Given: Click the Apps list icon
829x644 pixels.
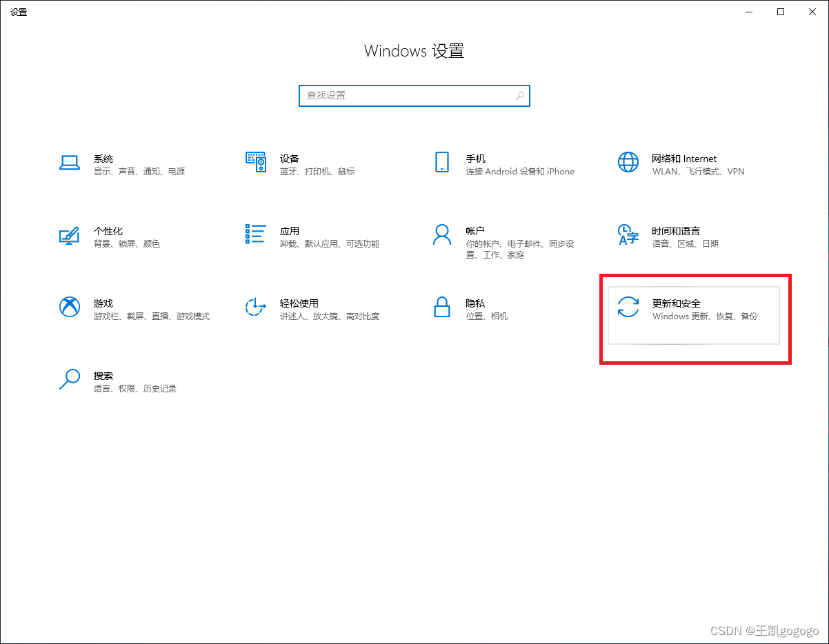Looking at the screenshot, I should 256,234.
